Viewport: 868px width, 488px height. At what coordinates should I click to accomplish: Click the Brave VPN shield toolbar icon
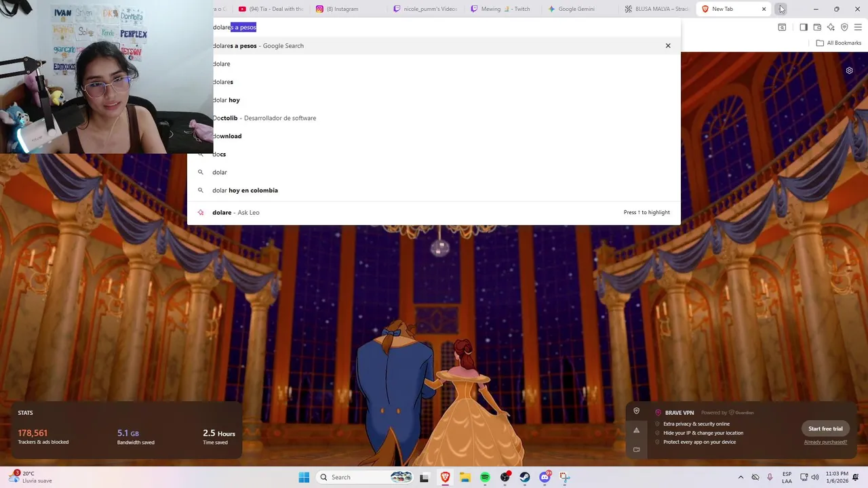844,27
